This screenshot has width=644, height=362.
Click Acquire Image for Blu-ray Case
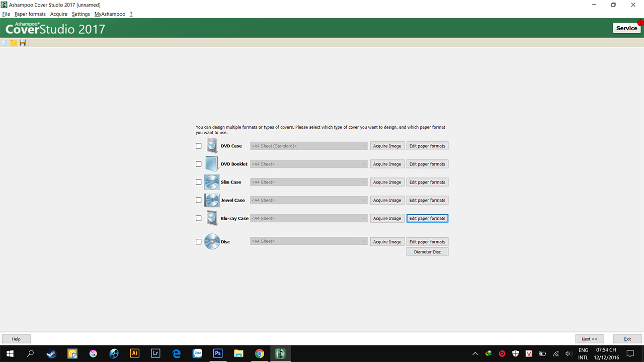click(x=387, y=218)
